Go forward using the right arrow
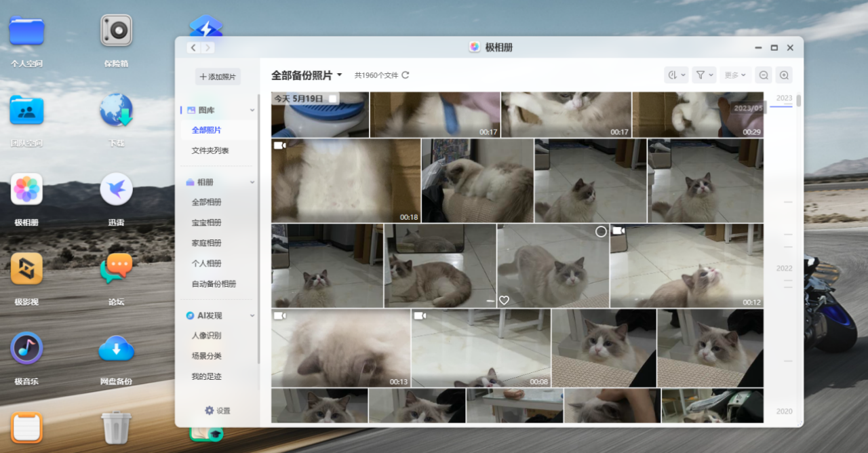 (208, 47)
